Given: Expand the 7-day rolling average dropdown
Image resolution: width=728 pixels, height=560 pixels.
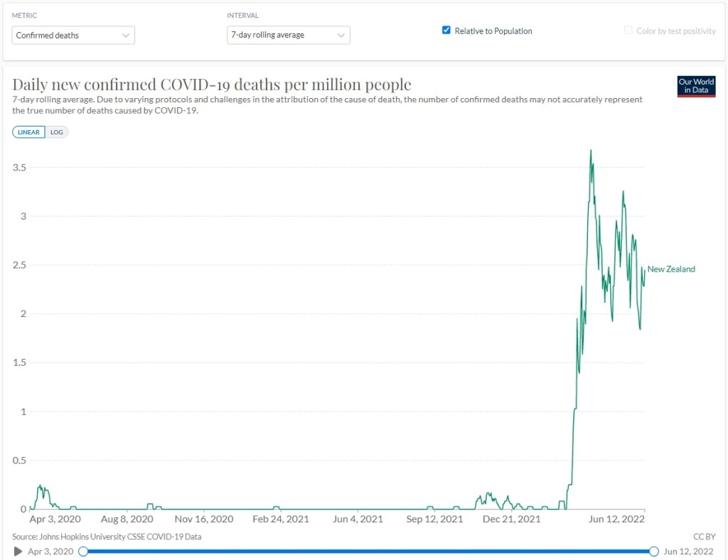Looking at the screenshot, I should click(x=289, y=36).
